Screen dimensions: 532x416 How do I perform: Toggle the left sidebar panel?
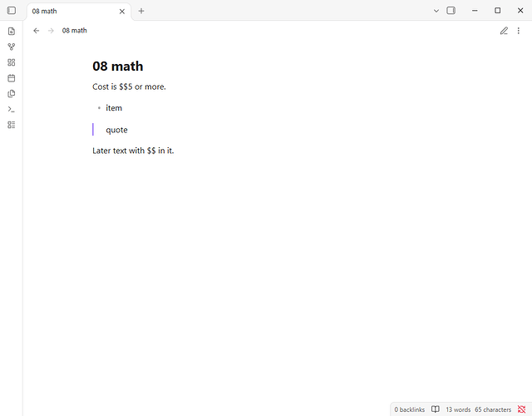tap(12, 11)
